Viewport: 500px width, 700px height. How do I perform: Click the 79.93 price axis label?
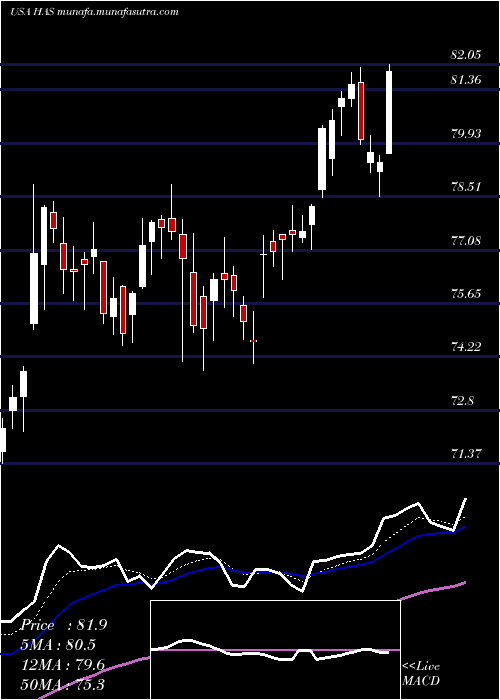(x=466, y=133)
